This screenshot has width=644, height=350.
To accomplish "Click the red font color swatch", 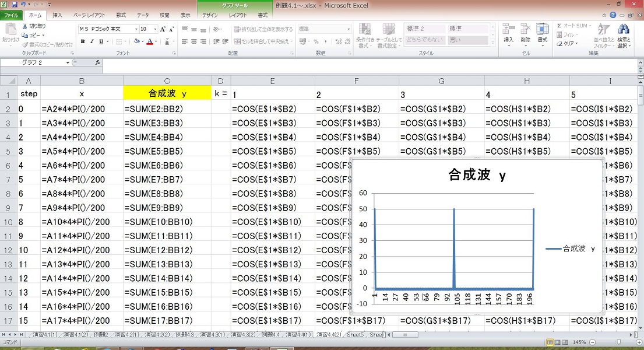I will 150,41.
